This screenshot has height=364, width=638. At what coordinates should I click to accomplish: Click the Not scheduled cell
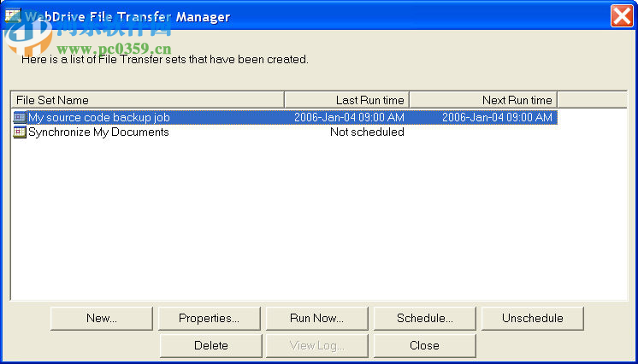(367, 132)
